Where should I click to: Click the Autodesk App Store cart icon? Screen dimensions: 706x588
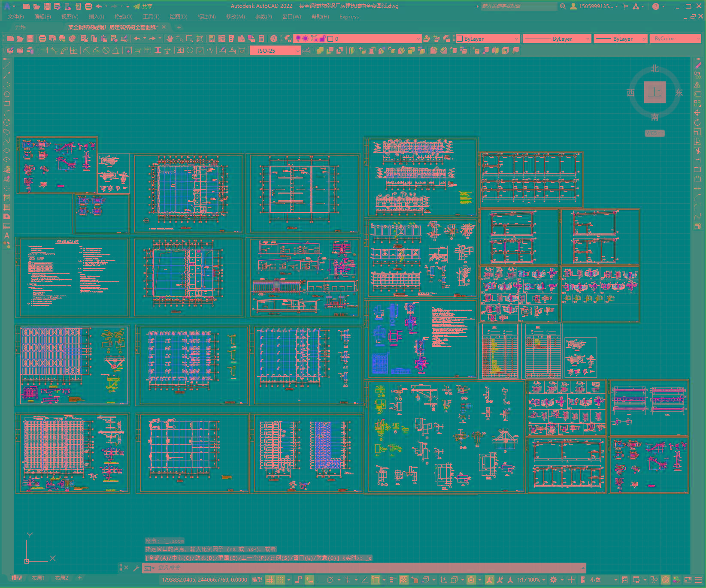[x=626, y=6]
